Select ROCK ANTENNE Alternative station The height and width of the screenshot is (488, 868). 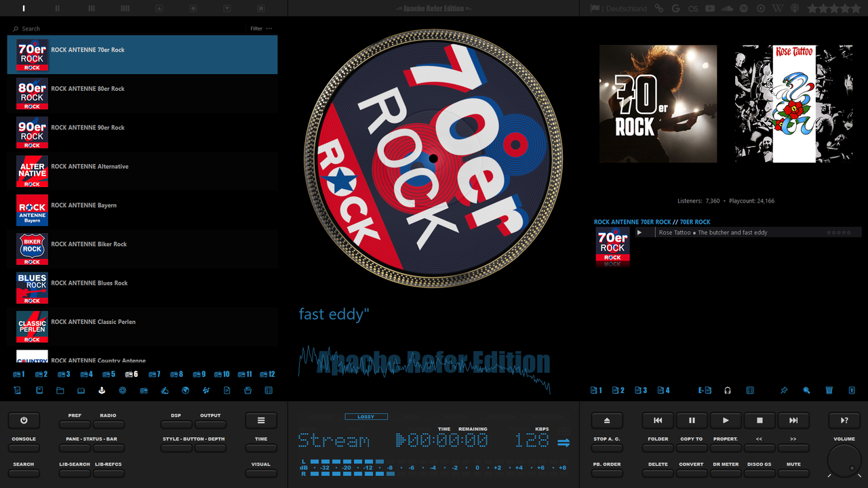(142, 171)
